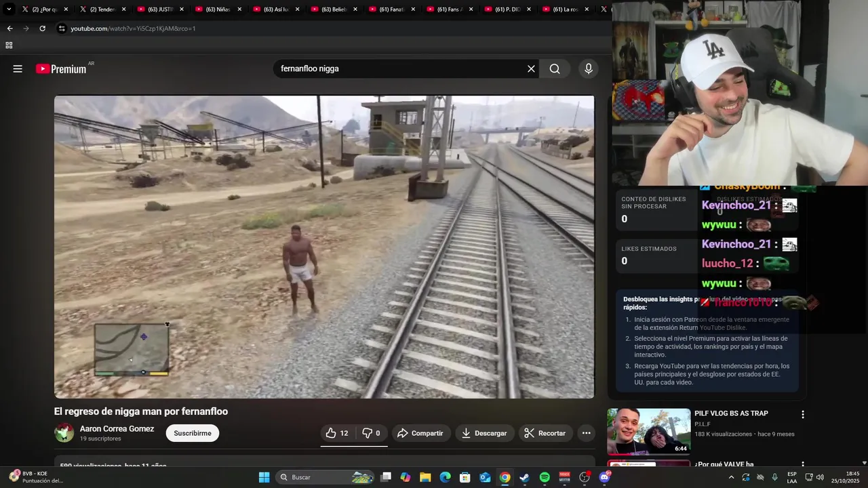868x488 pixels.
Task: View site information icon in address bar
Action: 62,28
